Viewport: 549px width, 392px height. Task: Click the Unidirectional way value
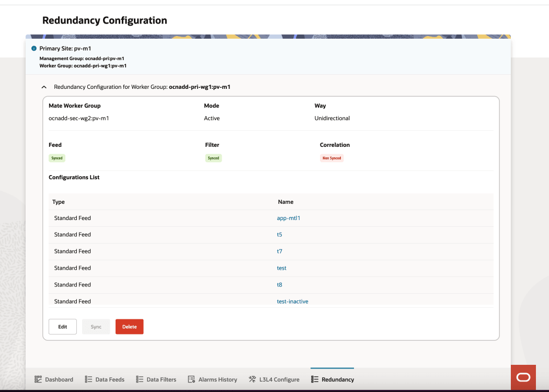332,118
